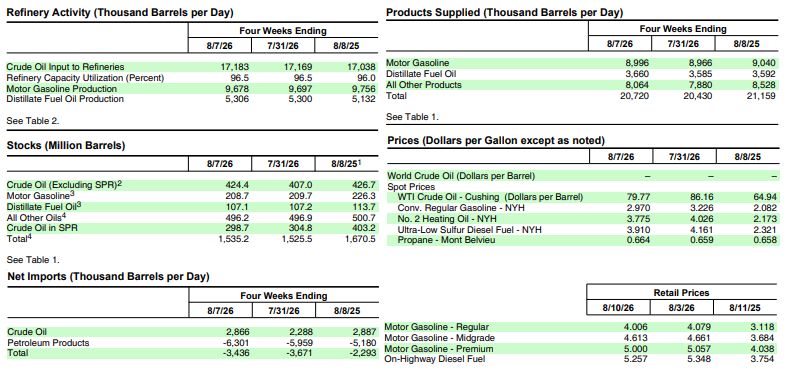Screen dimensions: 787x371
Task: Click the Refinery Activity table heading
Action: tap(120, 13)
